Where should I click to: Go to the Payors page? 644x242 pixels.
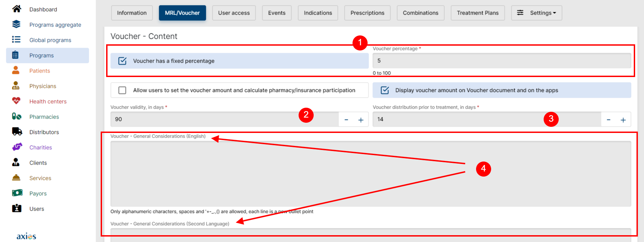pyautogui.click(x=38, y=193)
